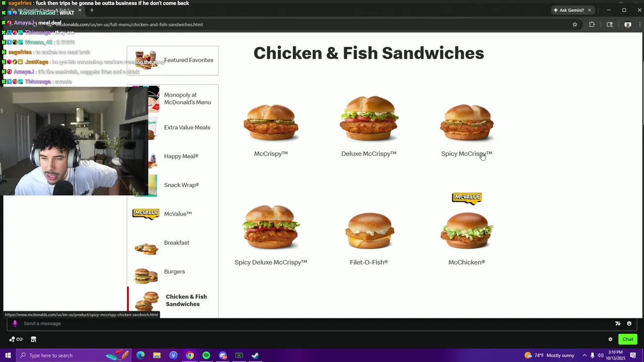
Task: Open Featured Favorites menu category
Action: [x=173, y=60]
